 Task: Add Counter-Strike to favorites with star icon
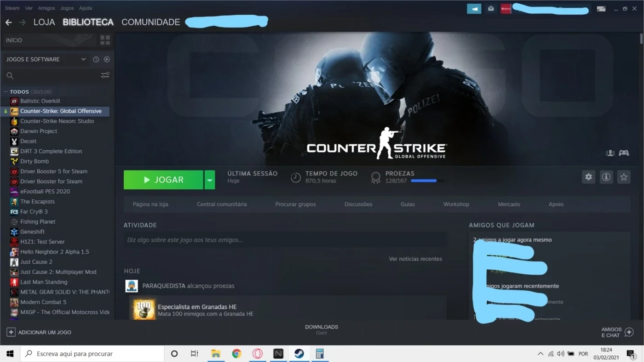coord(624,177)
